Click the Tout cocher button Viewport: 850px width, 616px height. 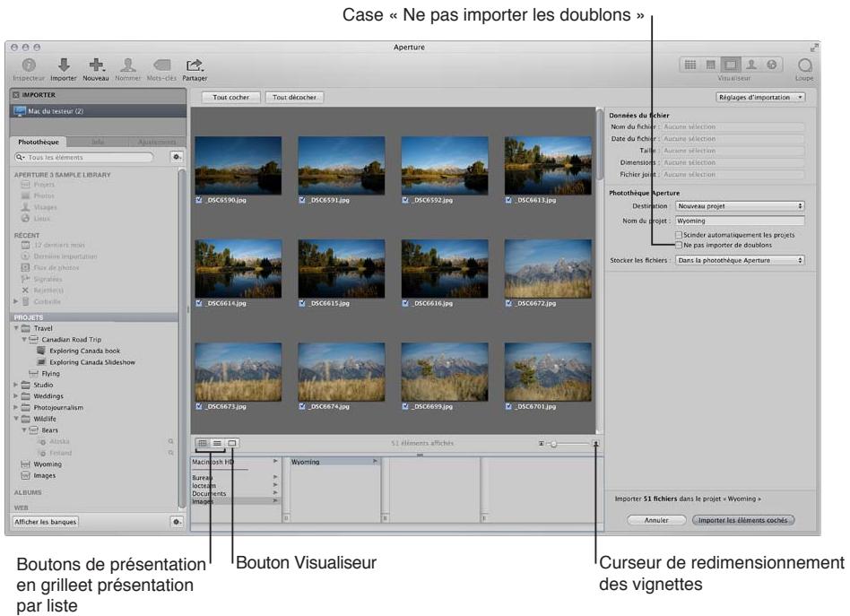coord(231,98)
